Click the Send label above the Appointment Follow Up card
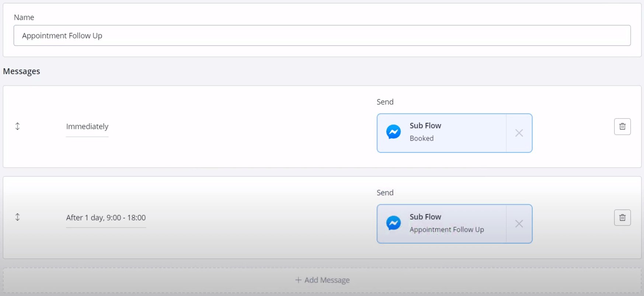644x296 pixels. [385, 193]
